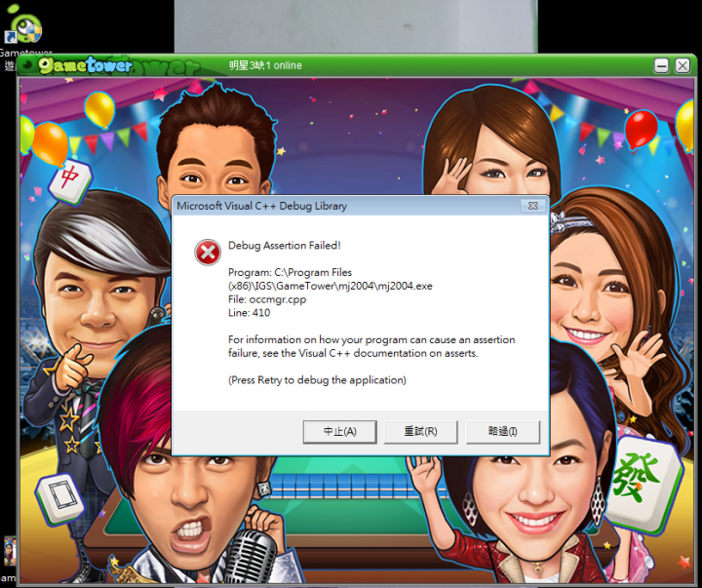Minimize the GameTower window

tap(661, 66)
